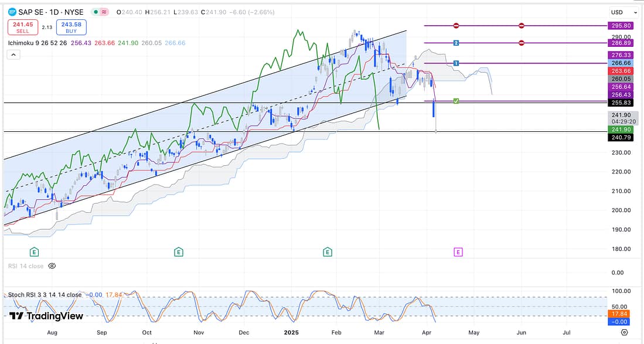This screenshot has width=644, height=344.
Task: Collapse the indicator legend with chevron
Action: 13,55
